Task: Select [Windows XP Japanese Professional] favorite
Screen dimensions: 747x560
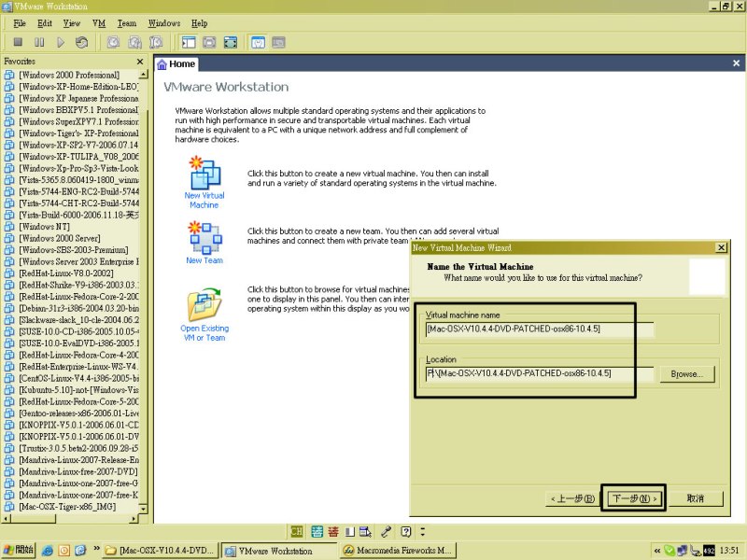Action: coord(78,99)
